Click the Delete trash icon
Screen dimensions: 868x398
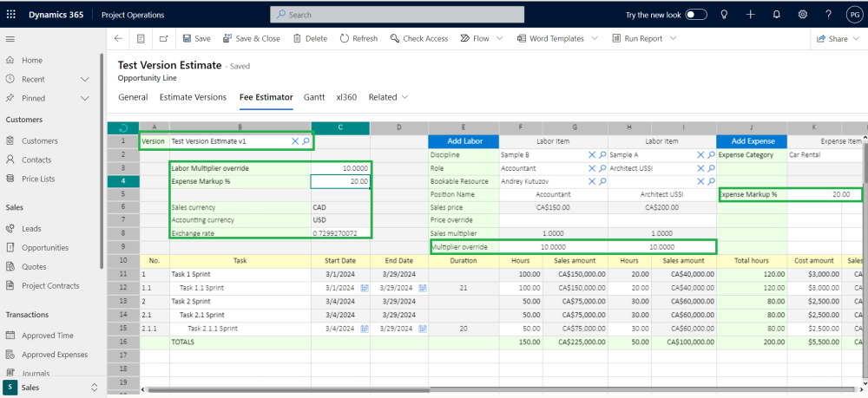[x=298, y=39]
